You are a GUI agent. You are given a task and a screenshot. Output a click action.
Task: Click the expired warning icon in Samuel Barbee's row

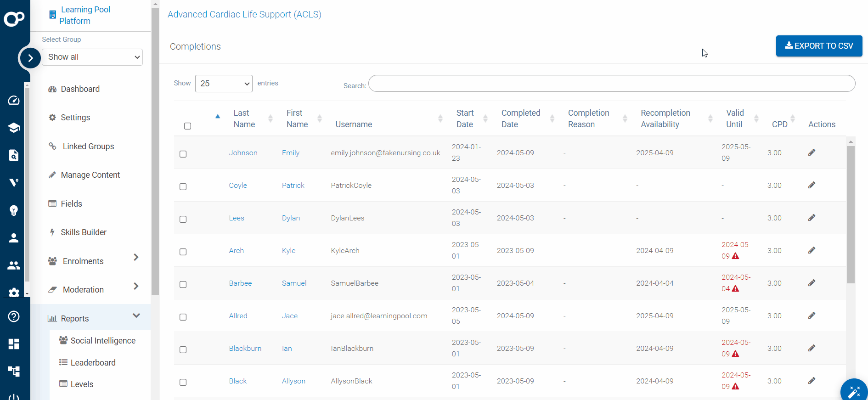click(735, 288)
